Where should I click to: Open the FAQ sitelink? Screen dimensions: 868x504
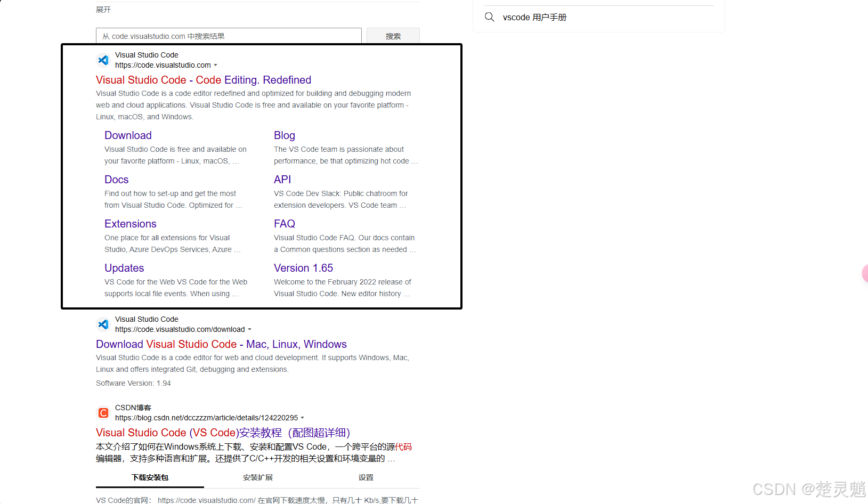tap(285, 224)
